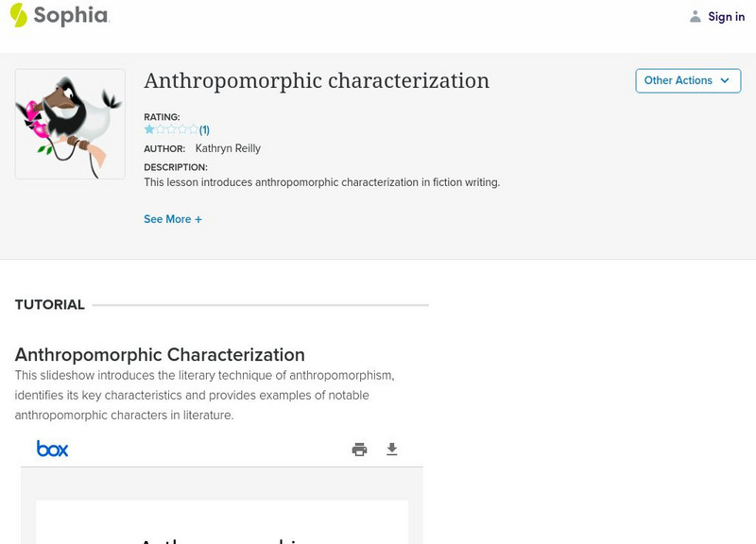Open author Kathryn Reilly's name
This screenshot has width=756, height=544.
point(228,148)
